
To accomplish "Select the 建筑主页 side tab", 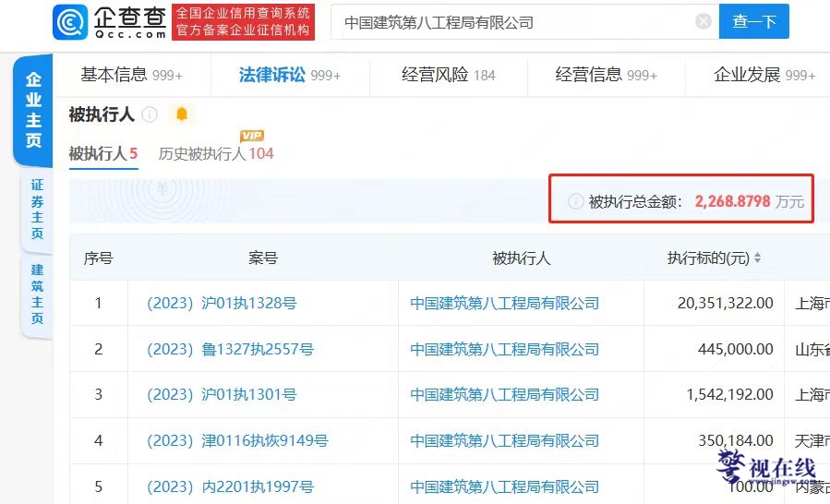I will point(37,294).
